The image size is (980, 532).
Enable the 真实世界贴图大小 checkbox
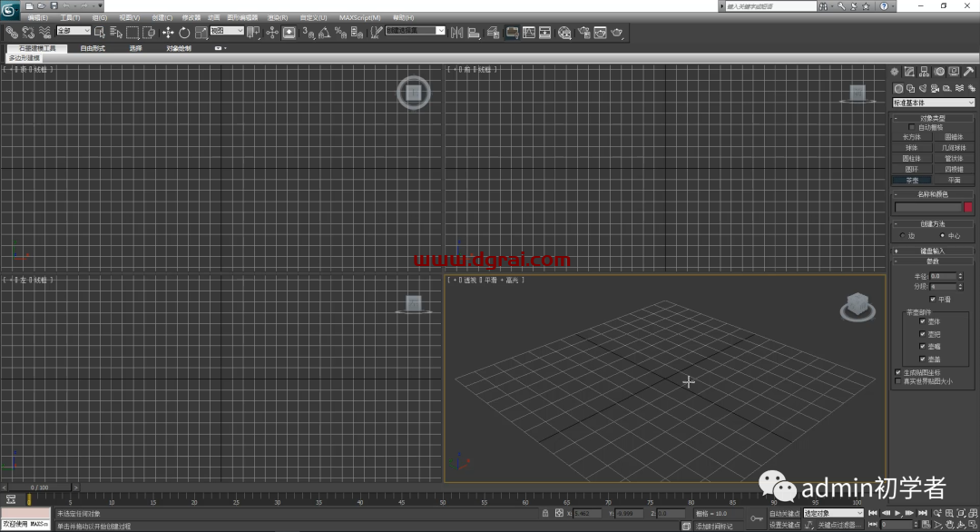pyautogui.click(x=898, y=380)
